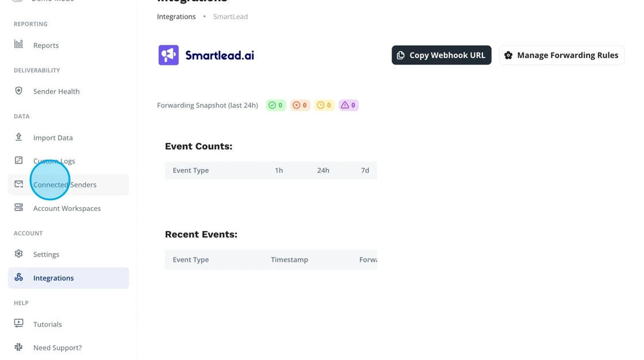This screenshot has height=360, width=644.
Task: Click the green success count badge
Action: click(275, 105)
